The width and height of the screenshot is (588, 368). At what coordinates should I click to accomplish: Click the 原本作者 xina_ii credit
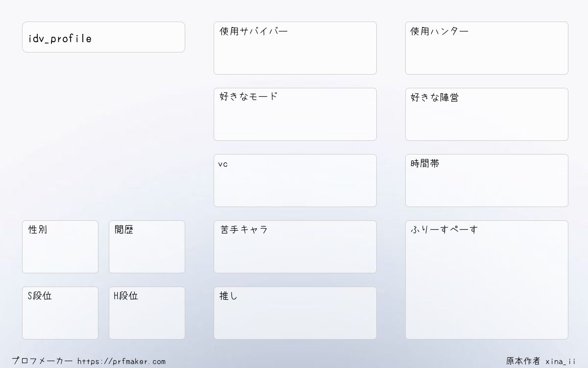click(541, 361)
